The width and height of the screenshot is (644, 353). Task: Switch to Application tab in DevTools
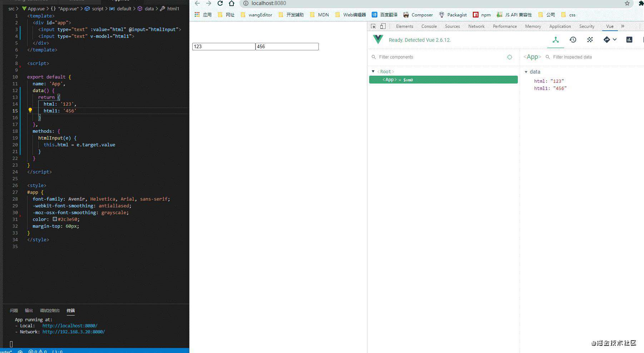560,26
